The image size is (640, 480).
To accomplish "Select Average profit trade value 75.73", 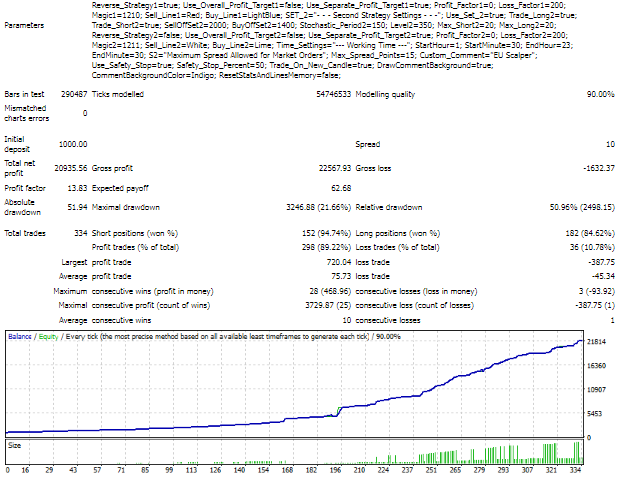I will point(341,276).
